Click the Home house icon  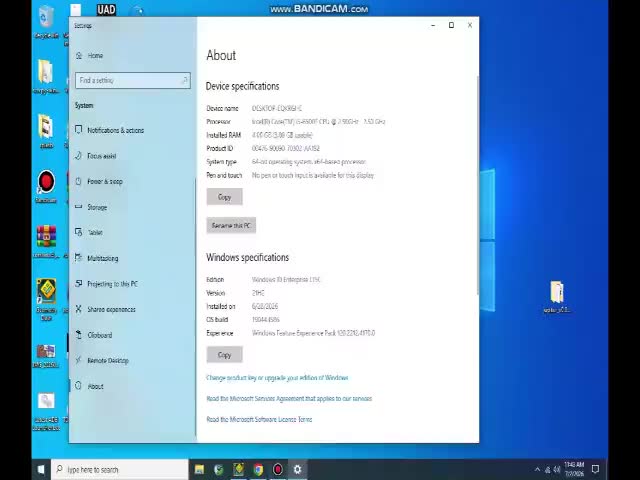tap(79, 56)
